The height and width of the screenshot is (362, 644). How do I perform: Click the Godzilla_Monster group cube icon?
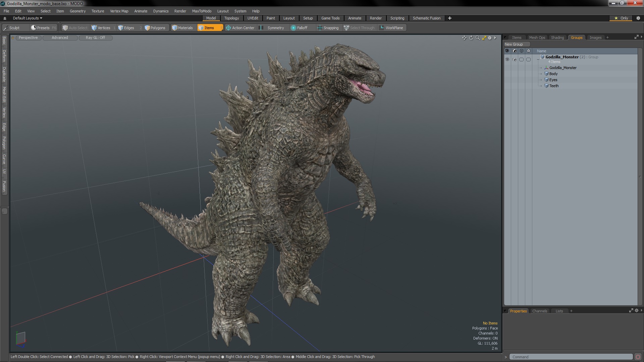[542, 57]
